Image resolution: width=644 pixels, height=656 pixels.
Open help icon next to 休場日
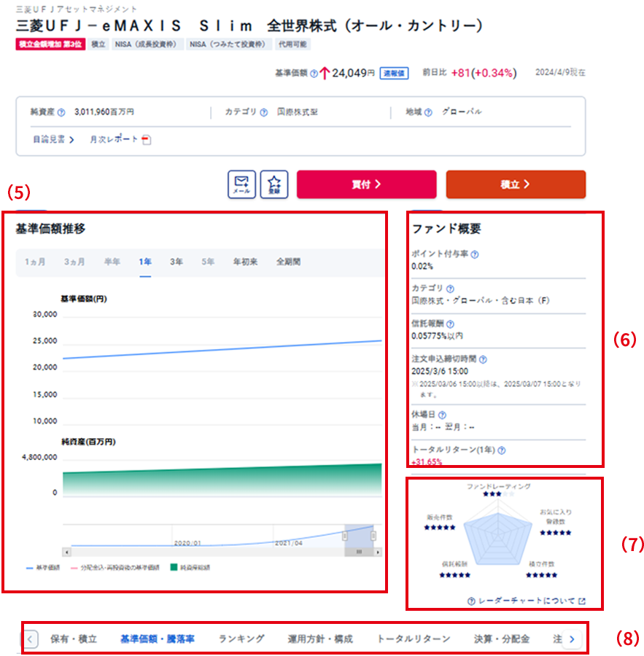pos(442,415)
